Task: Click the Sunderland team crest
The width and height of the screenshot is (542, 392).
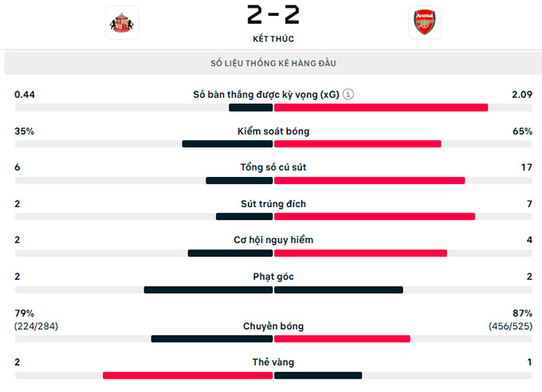Action: (121, 23)
